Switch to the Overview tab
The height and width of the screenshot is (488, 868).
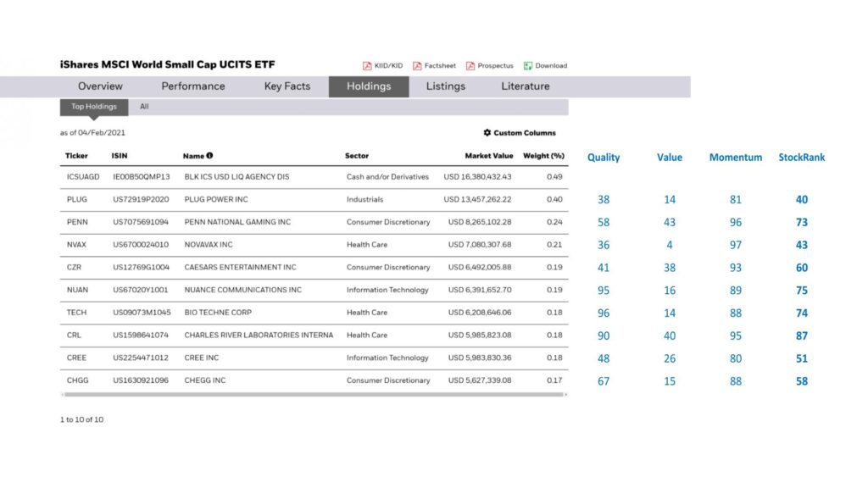tap(100, 86)
